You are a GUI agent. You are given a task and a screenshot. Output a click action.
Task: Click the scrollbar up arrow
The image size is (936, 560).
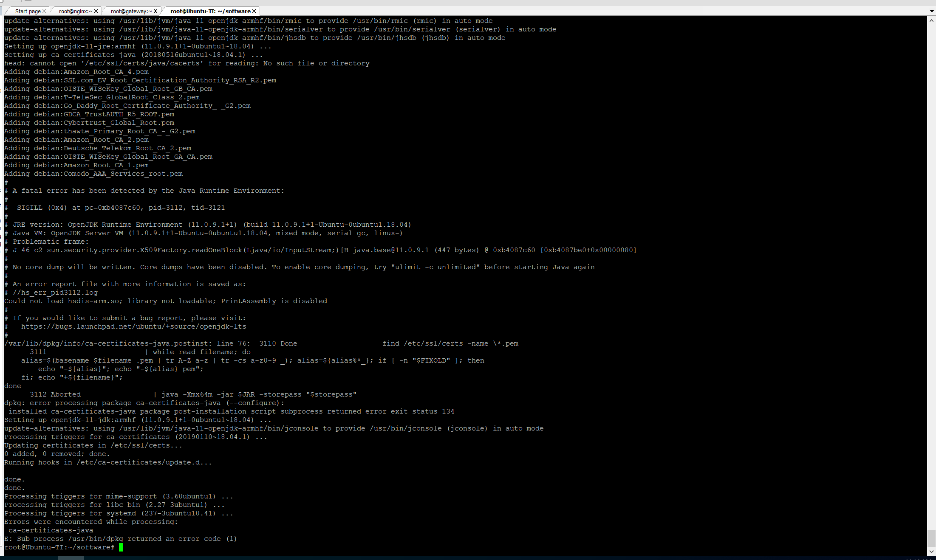(x=931, y=20)
